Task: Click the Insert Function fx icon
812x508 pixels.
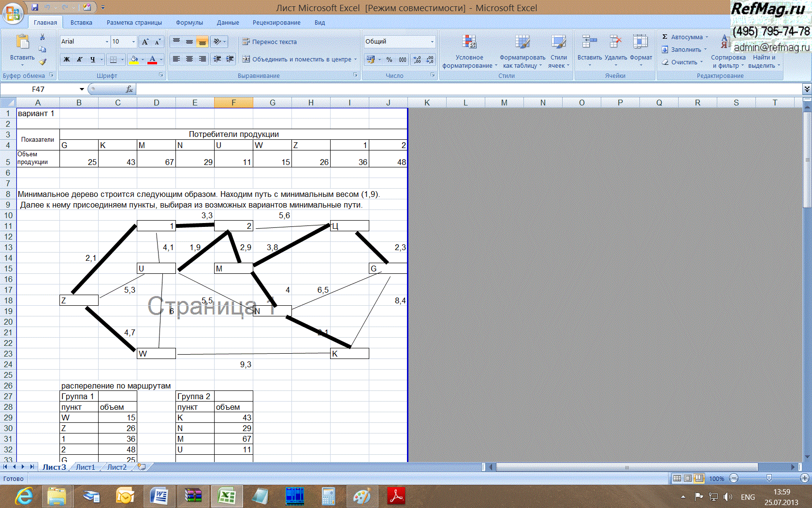Action: [129, 89]
